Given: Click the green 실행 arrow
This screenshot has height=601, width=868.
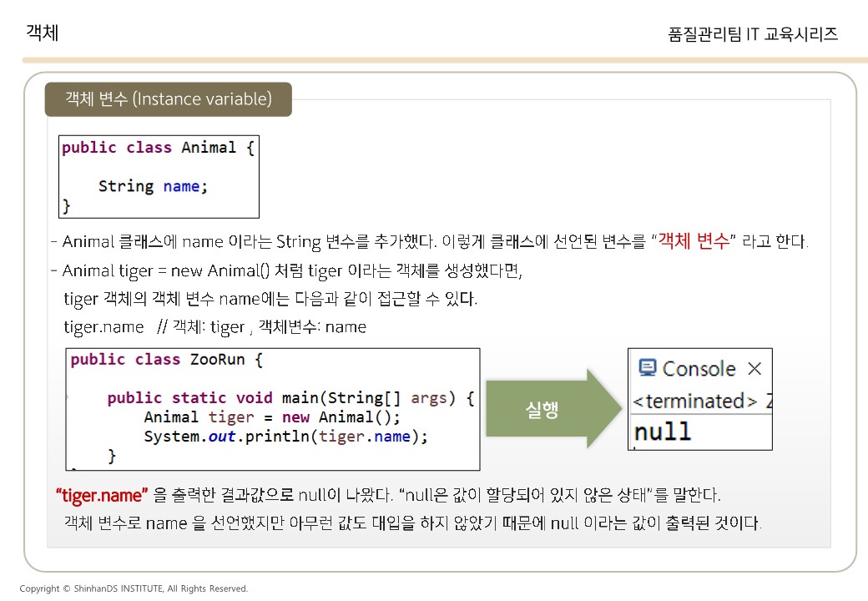Looking at the screenshot, I should coord(554,408).
